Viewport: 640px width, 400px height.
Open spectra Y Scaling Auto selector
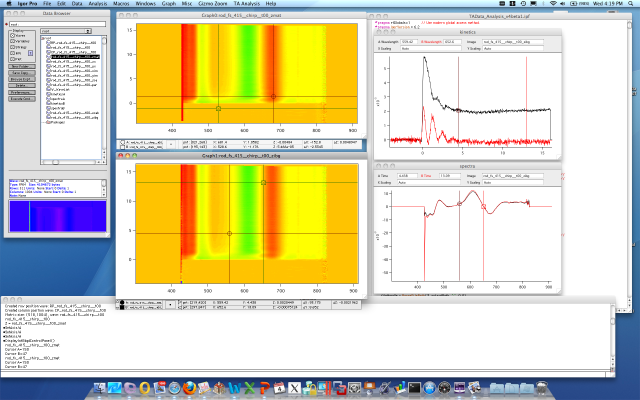click(513, 182)
